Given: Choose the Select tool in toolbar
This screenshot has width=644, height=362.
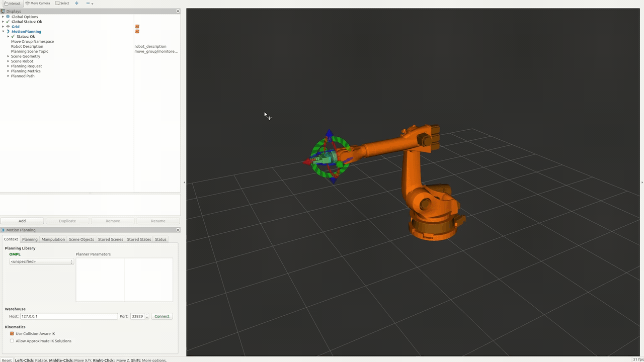Looking at the screenshot, I should (x=62, y=3).
